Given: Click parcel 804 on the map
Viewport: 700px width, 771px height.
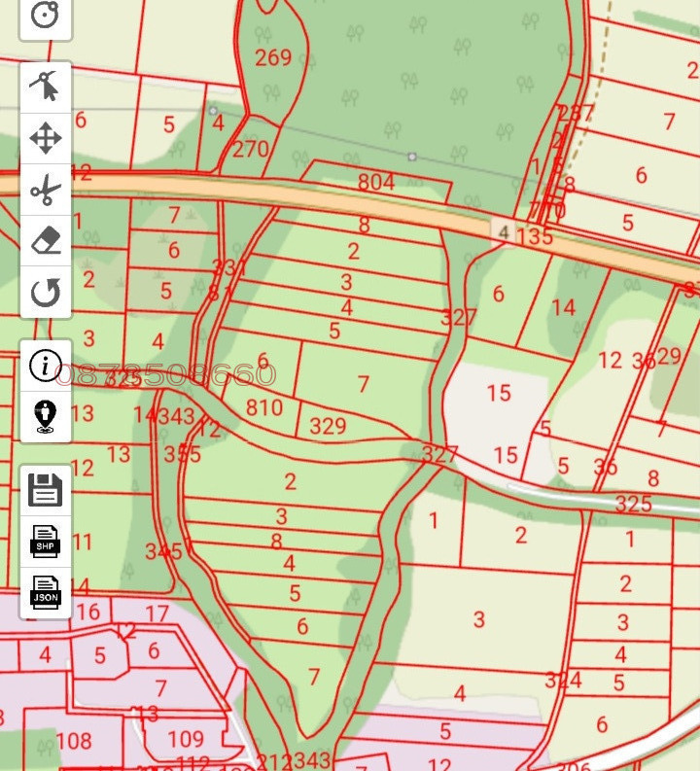Looking at the screenshot, I should [x=376, y=182].
